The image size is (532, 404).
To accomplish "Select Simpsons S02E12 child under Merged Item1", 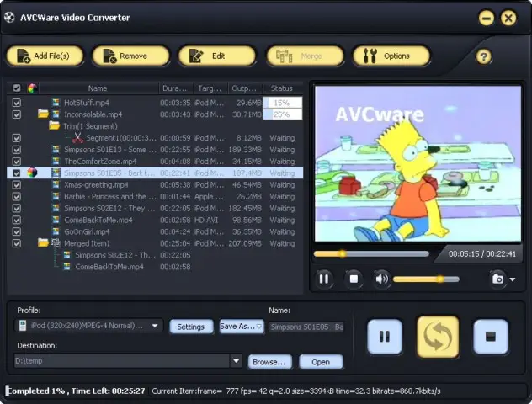I will coord(155,255).
